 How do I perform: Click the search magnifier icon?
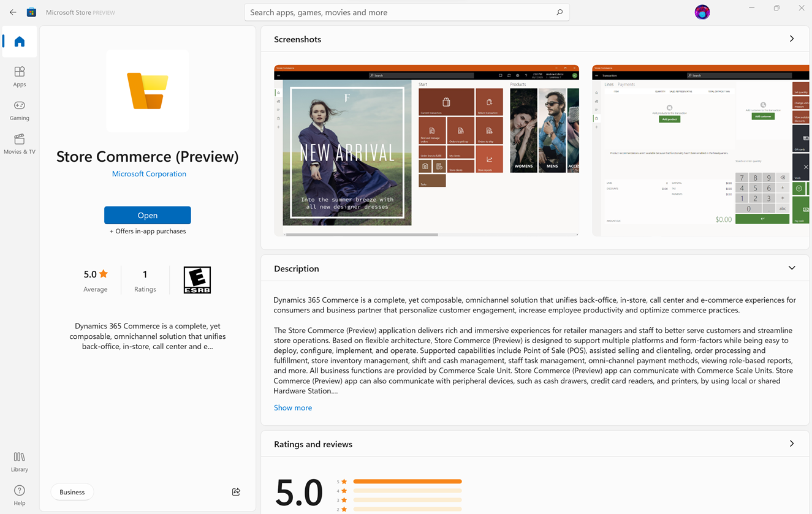coord(560,12)
